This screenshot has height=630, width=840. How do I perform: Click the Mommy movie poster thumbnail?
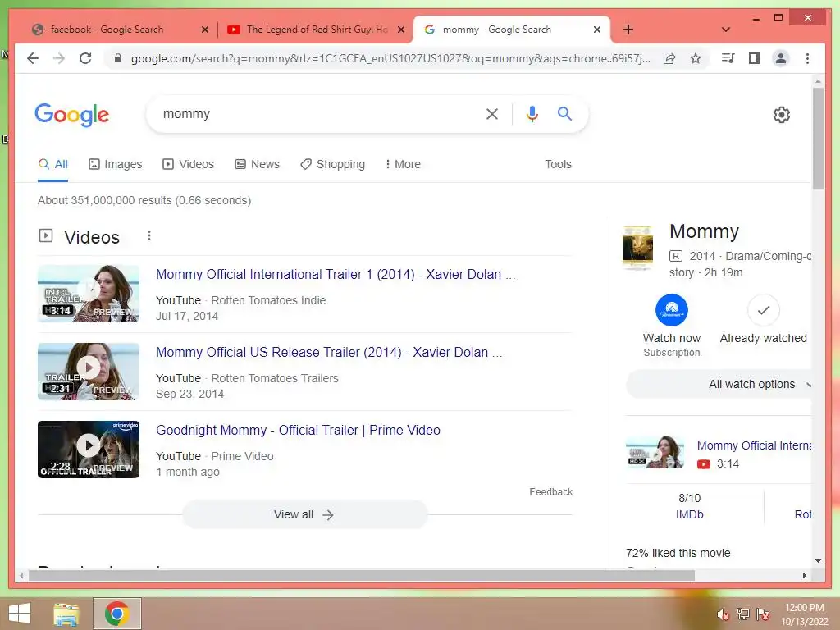click(x=637, y=248)
